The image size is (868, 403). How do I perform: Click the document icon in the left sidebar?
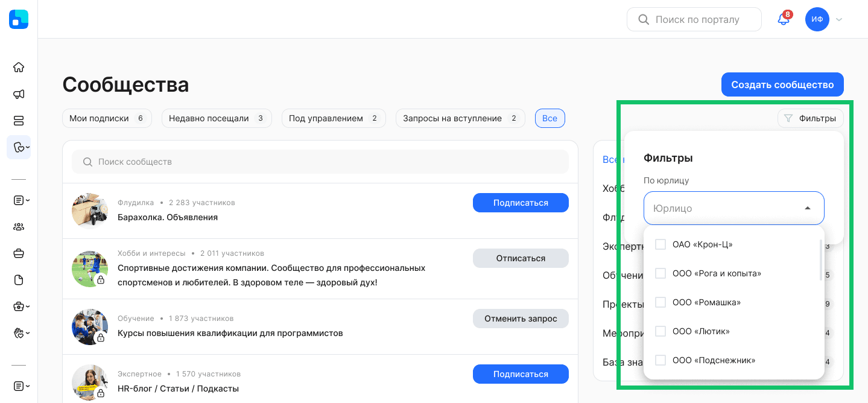18,279
